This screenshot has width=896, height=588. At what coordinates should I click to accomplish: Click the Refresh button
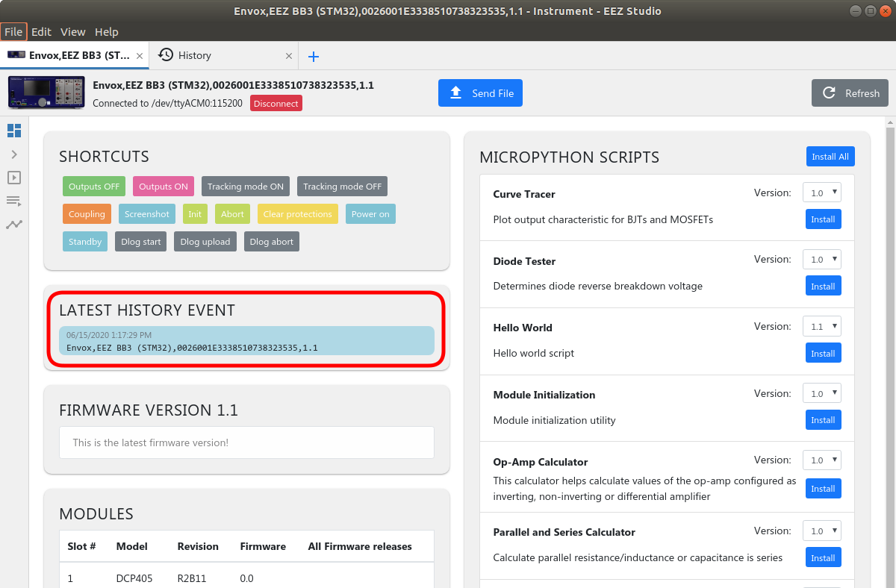tap(850, 93)
